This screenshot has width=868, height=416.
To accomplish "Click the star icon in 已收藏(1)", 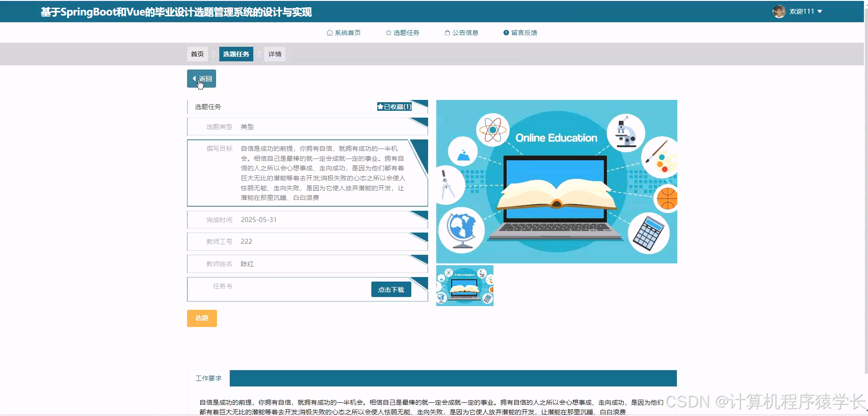I will (380, 107).
